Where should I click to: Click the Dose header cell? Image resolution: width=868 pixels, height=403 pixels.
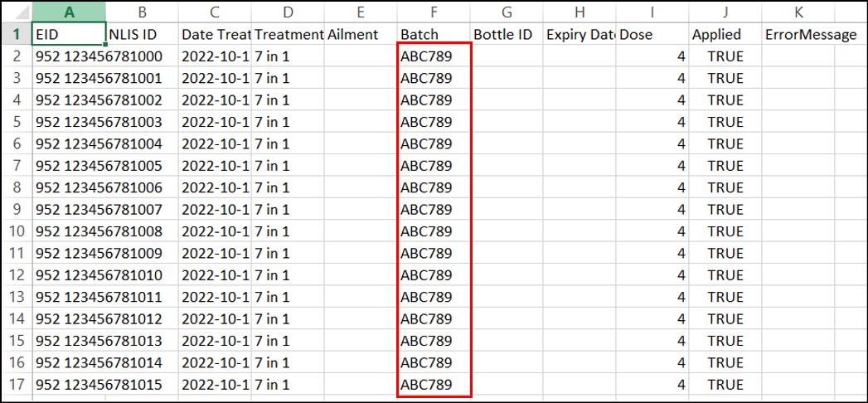(x=652, y=35)
